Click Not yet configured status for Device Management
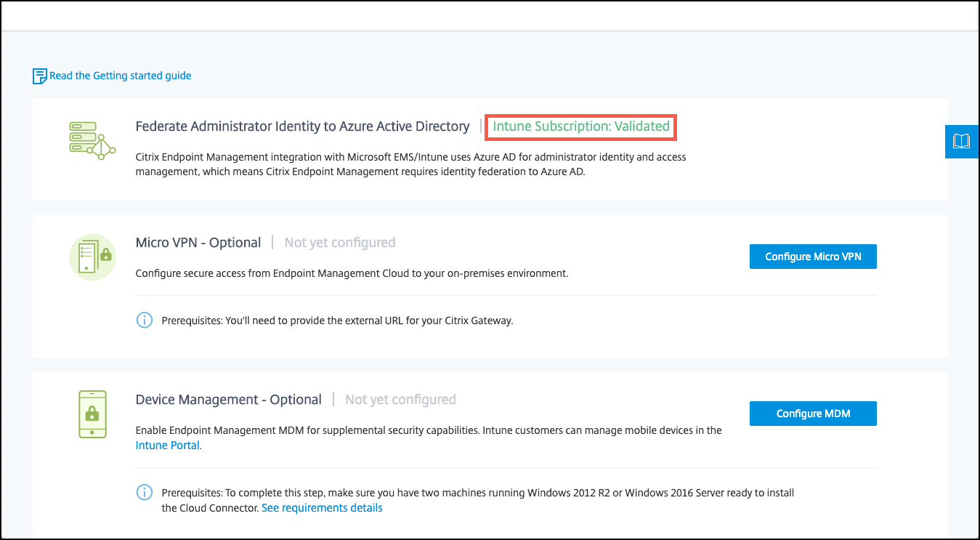Viewport: 980px width, 540px height. [x=400, y=400]
